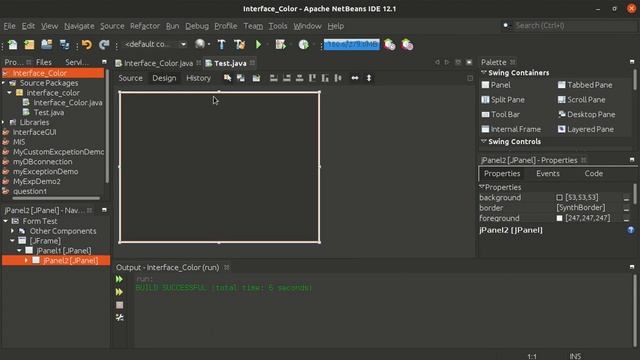The width and height of the screenshot is (640, 360).
Task: Focus the Search (Ctrl+I) field
Action: (575, 25)
